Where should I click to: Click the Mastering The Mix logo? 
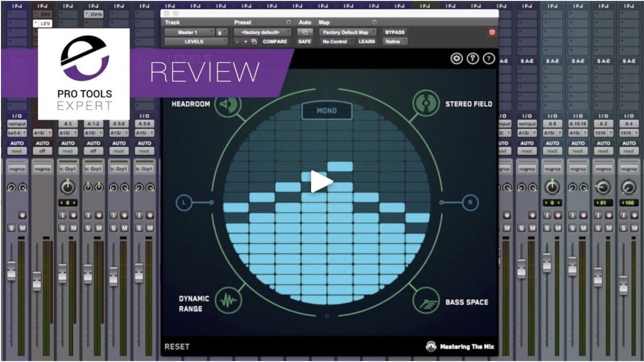click(460, 347)
